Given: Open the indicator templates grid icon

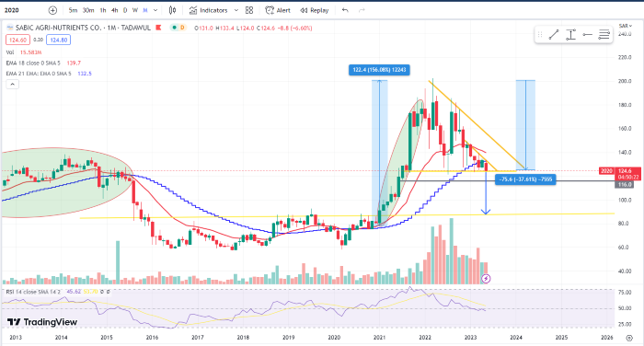Looking at the screenshot, I should [x=249, y=10].
